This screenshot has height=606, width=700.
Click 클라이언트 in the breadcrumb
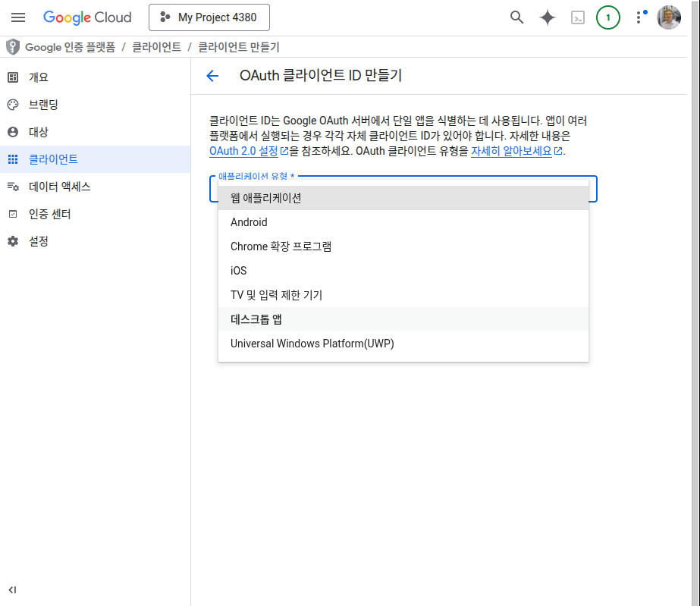coord(156,47)
